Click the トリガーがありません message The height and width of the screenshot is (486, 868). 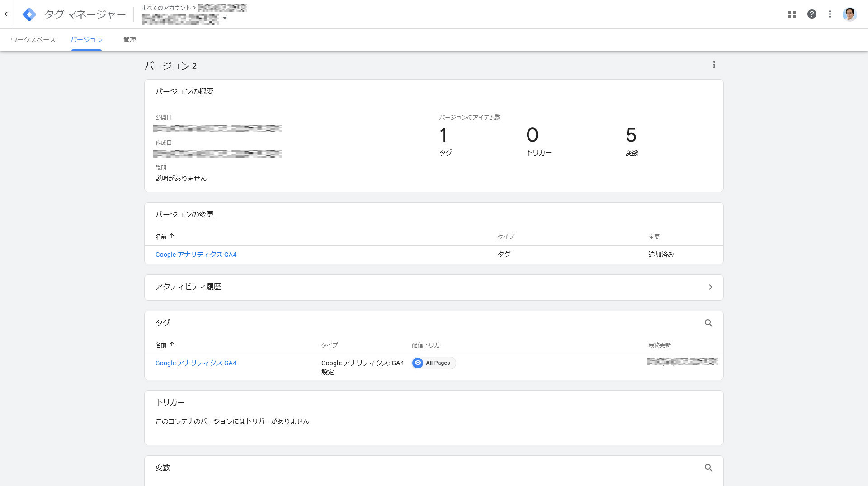(232, 421)
